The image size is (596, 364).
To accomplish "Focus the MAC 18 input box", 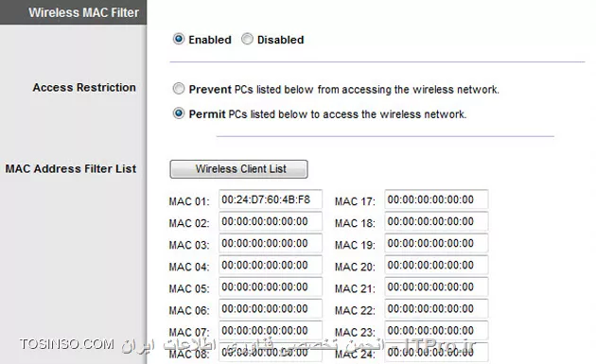I will 436,221.
